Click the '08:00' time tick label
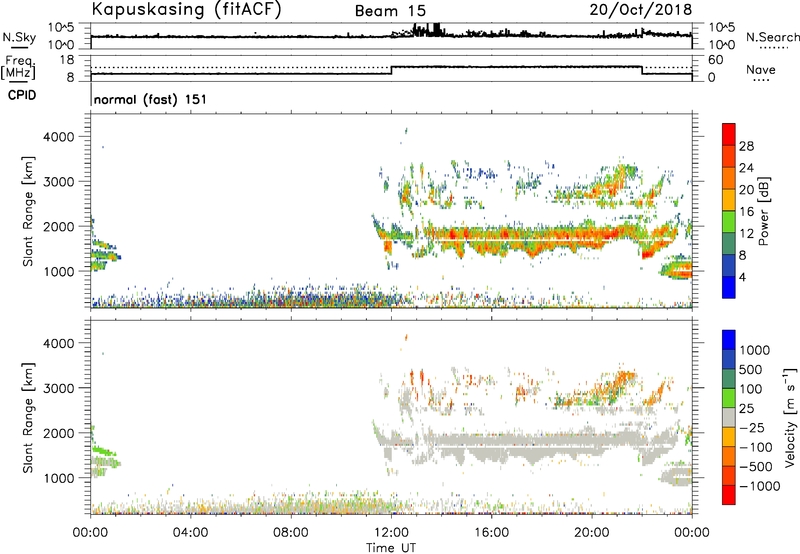 (291, 533)
